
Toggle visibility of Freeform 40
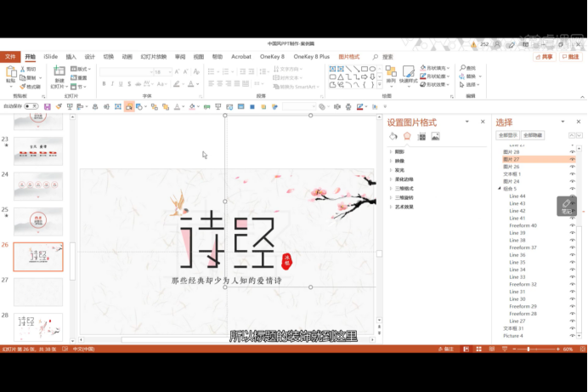coord(572,225)
